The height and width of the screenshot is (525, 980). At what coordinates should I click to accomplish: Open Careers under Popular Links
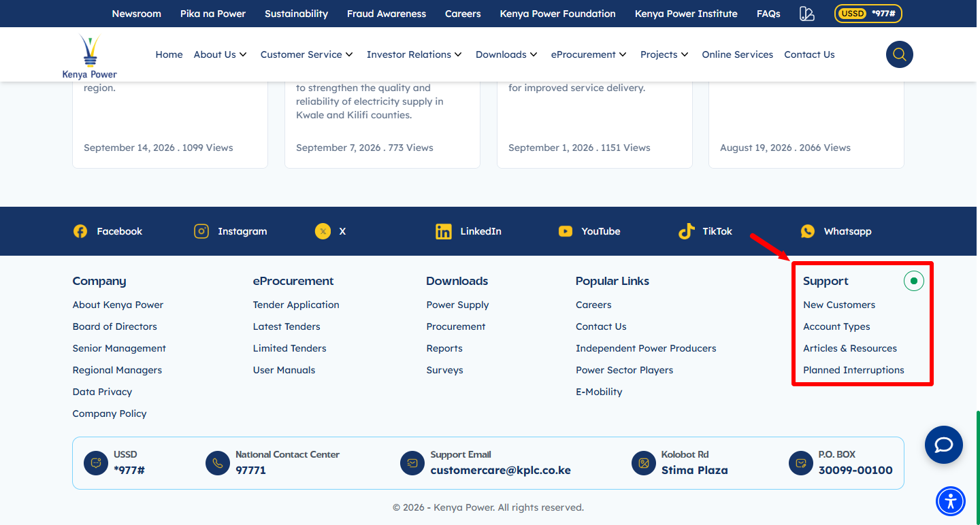tap(593, 305)
